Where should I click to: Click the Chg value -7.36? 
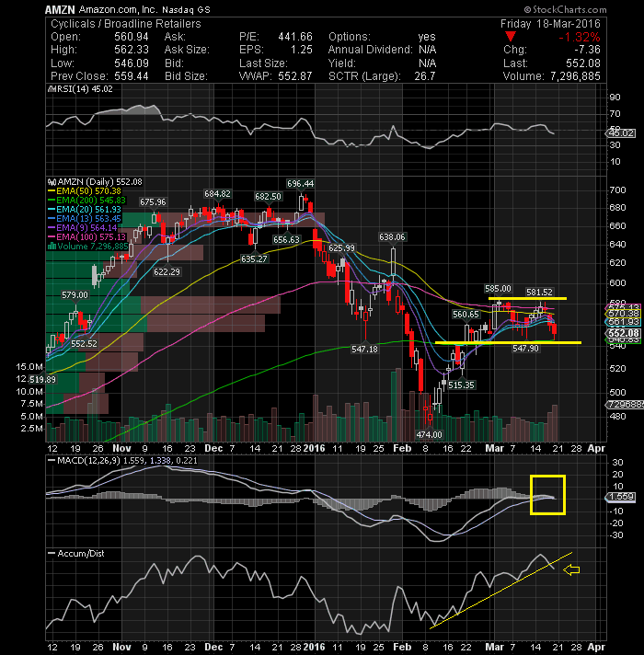(x=587, y=50)
